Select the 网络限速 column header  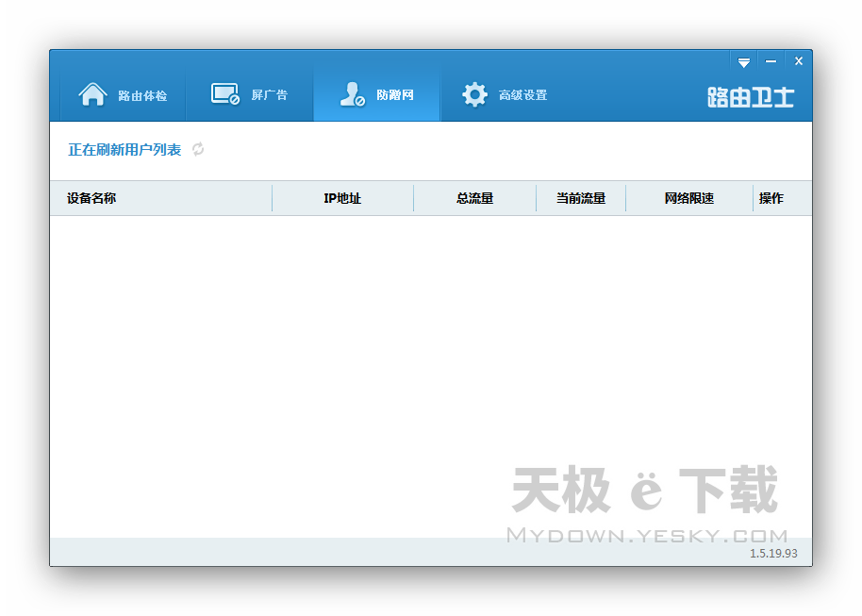pos(688,198)
